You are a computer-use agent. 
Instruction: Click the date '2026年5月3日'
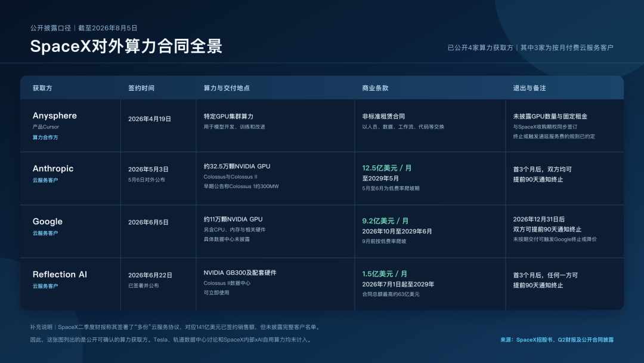148,170
